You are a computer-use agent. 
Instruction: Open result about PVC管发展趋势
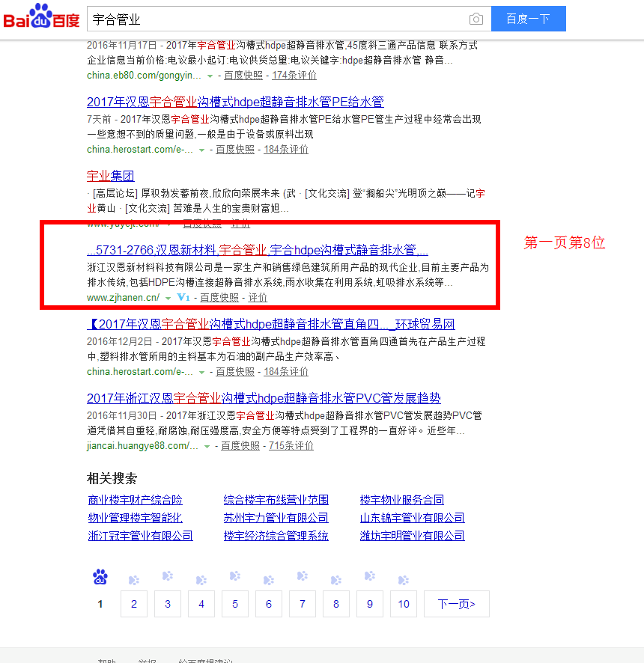(264, 398)
